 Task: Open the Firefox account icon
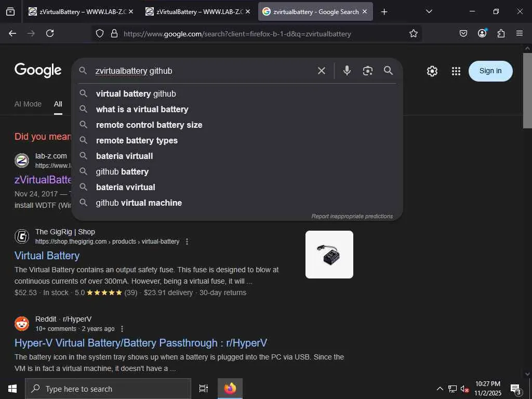482,33
